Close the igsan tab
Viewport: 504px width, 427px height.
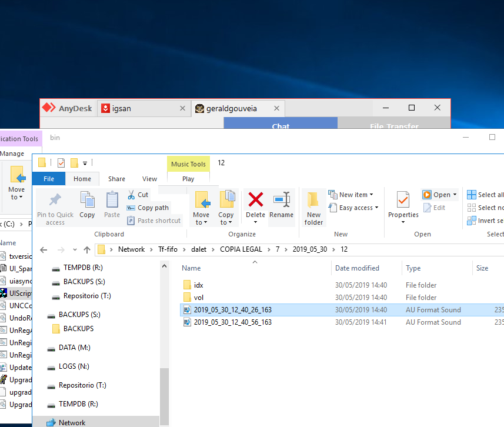click(182, 108)
